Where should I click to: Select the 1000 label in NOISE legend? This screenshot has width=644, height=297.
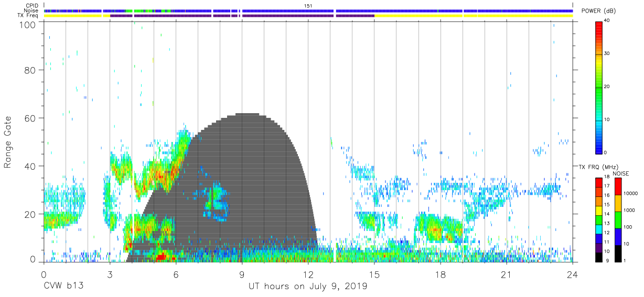(x=630, y=210)
